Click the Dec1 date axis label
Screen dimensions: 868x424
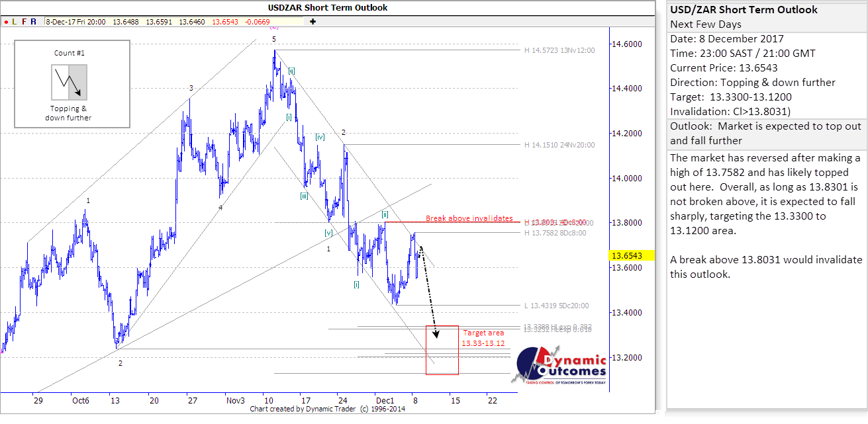coord(384,401)
